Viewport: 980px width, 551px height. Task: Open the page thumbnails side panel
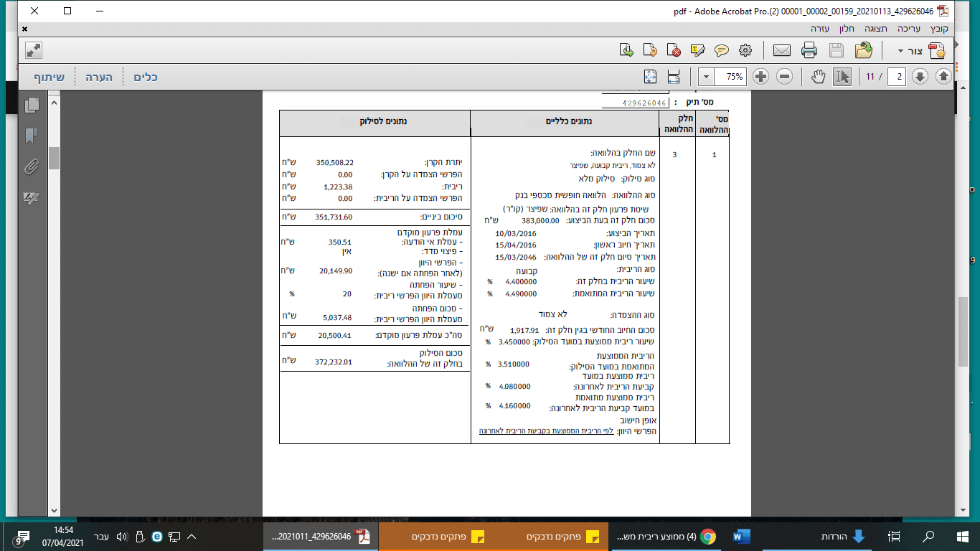pyautogui.click(x=32, y=105)
